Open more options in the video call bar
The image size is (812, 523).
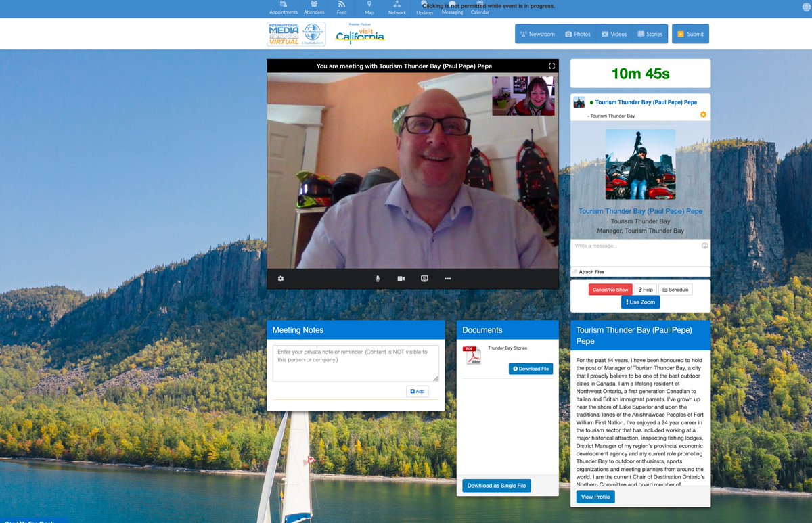pyautogui.click(x=447, y=279)
